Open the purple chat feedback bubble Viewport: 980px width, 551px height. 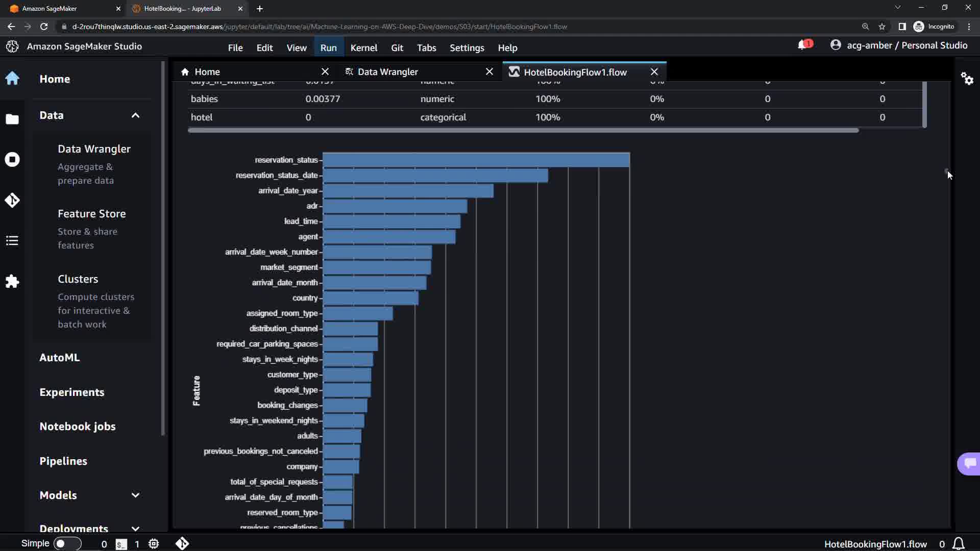click(969, 463)
